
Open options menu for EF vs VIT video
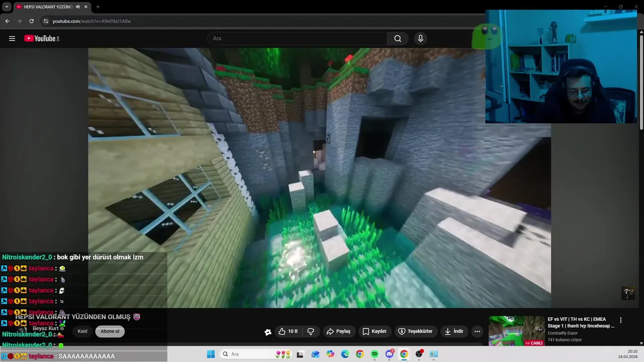[x=621, y=320]
